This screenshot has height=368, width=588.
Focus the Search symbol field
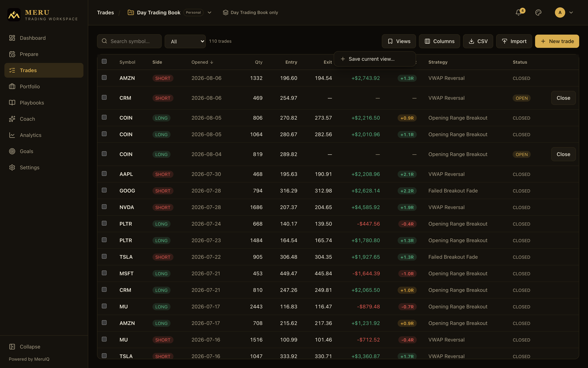point(129,41)
